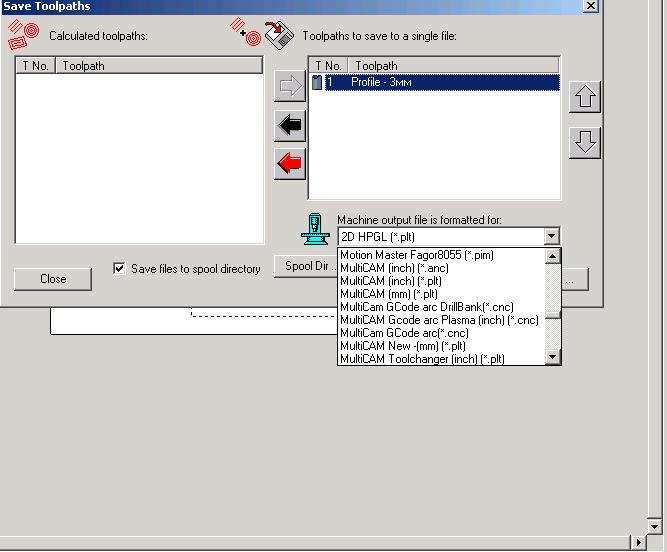
Task: Click Toolpath header in calculated toolpaths list
Action: [159, 66]
